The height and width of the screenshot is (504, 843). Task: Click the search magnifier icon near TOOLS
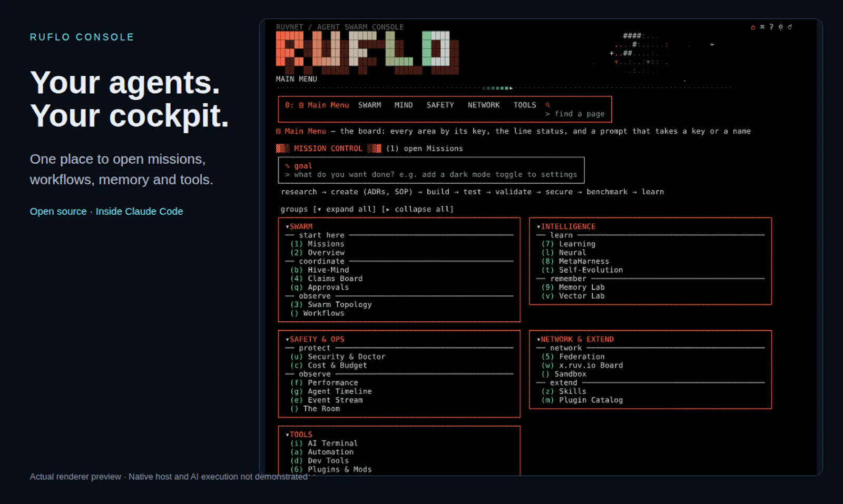pyautogui.click(x=547, y=105)
